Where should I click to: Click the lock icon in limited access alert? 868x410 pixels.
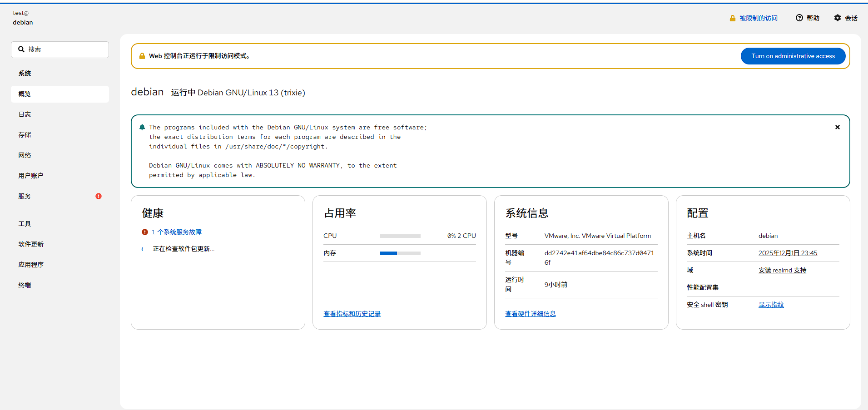pyautogui.click(x=142, y=56)
